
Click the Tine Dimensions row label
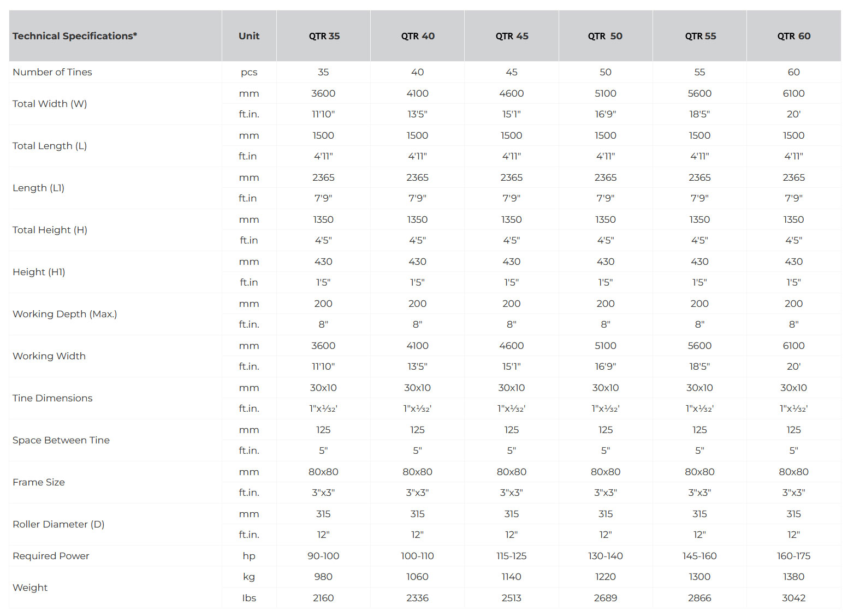click(52, 398)
